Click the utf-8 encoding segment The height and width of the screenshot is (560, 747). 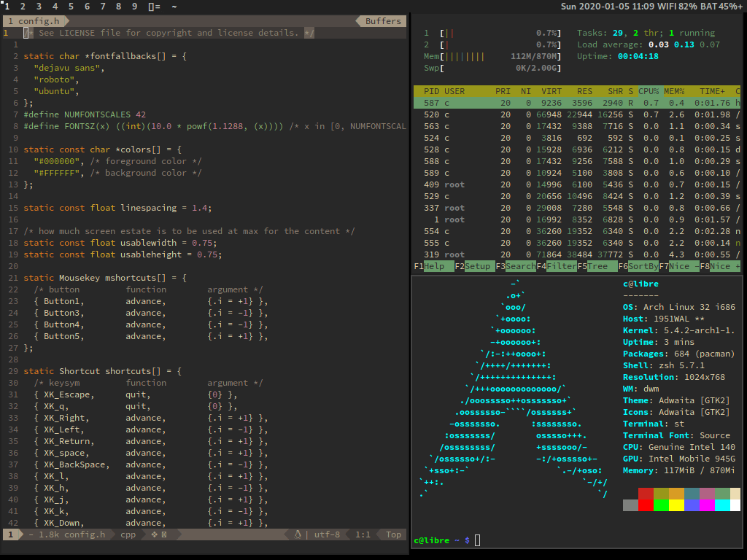pos(327,534)
